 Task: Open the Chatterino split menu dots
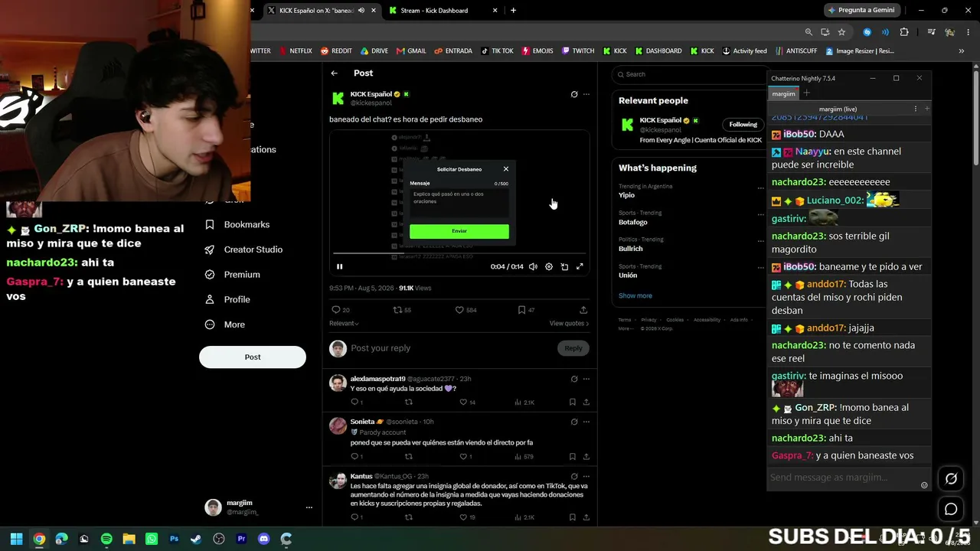click(916, 109)
